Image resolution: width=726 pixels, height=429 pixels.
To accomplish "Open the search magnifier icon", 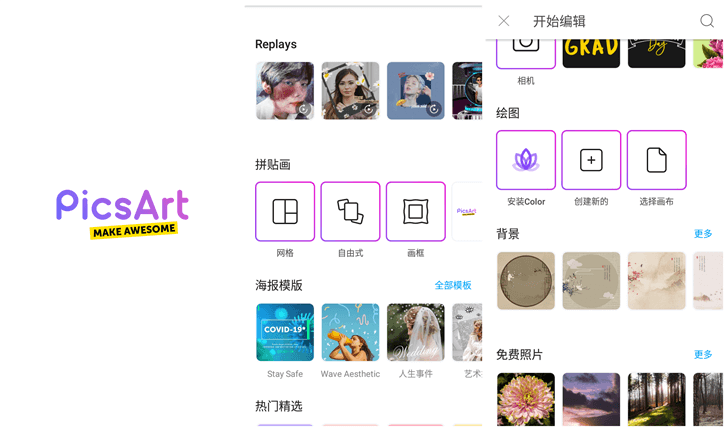I will pyautogui.click(x=707, y=21).
